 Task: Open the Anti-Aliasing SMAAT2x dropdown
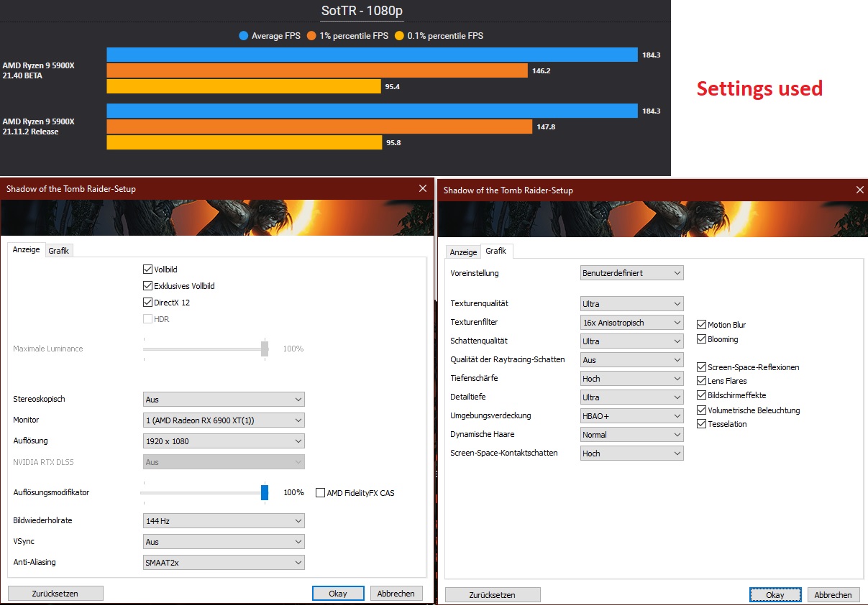coord(224,563)
